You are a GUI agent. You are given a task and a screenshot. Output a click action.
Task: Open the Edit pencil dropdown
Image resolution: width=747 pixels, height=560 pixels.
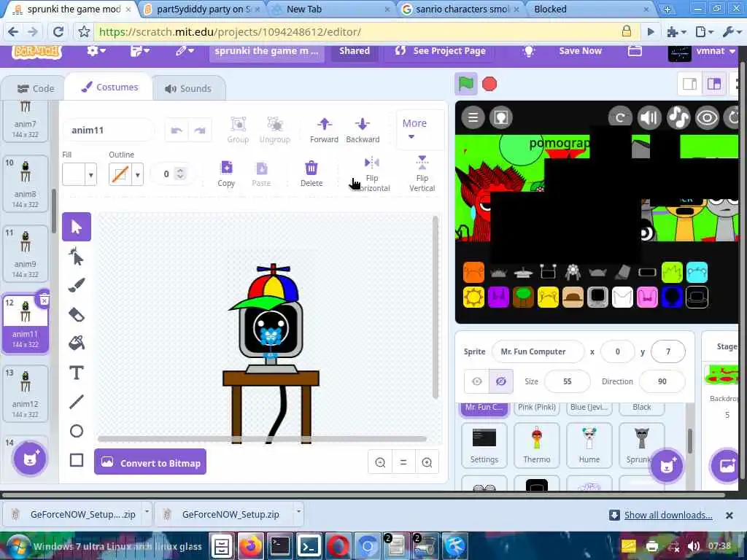[x=185, y=51]
